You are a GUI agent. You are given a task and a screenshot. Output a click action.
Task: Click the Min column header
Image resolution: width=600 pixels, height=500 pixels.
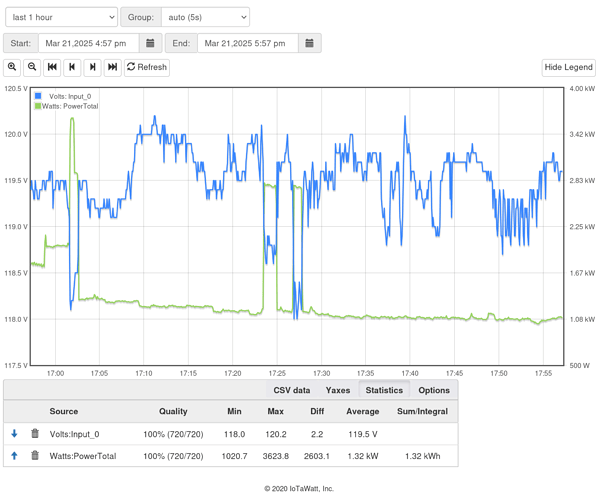(x=234, y=411)
